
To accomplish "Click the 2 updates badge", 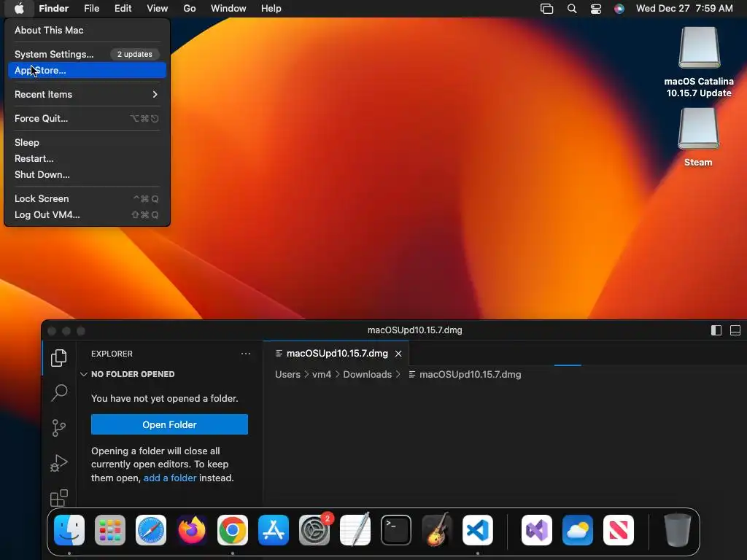I will (x=135, y=54).
